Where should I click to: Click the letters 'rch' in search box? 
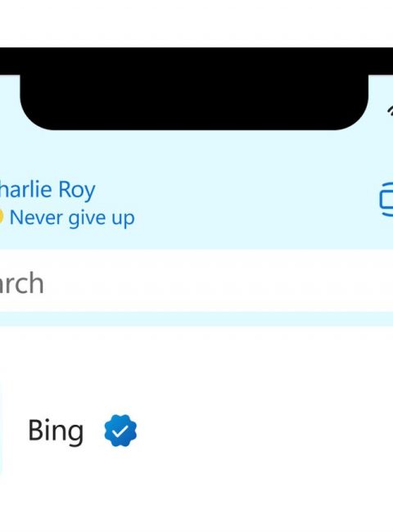coord(22,283)
